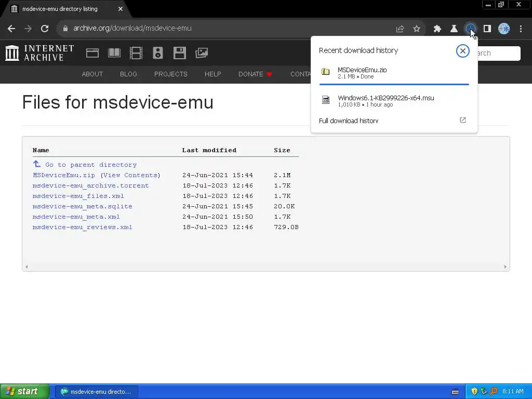Screen dimensions: 532x399
Task: Click the browser forward arrow
Action: pos(28,29)
